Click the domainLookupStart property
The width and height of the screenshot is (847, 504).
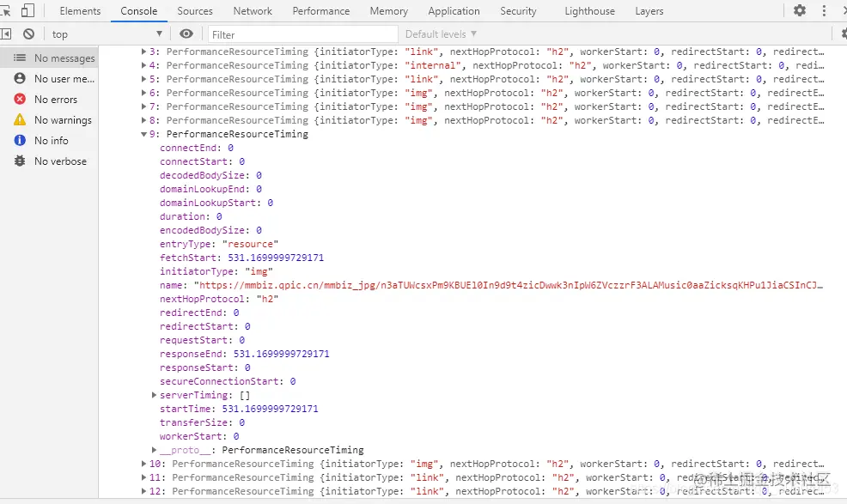(x=216, y=203)
